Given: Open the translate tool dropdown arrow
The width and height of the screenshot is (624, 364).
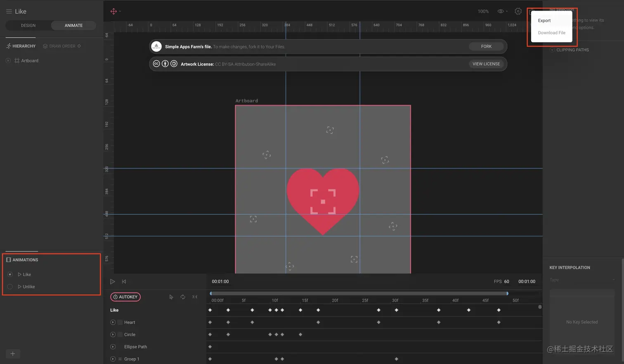Looking at the screenshot, I should 120,11.
